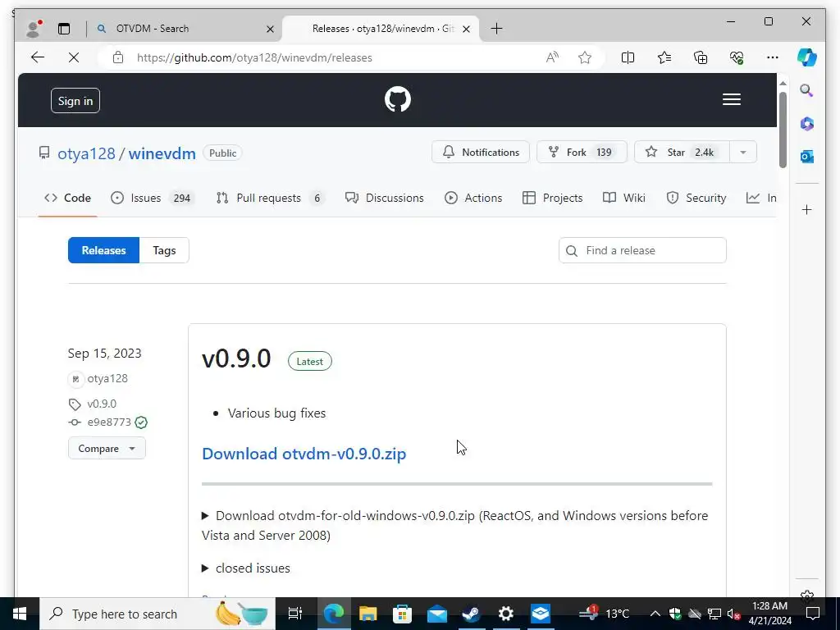The image size is (840, 630).
Task: Open Microsoft Store from taskbar
Action: pos(402,614)
